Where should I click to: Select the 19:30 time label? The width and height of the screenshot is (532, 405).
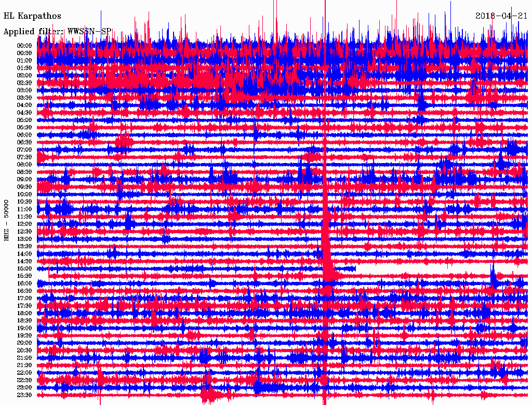click(24, 336)
